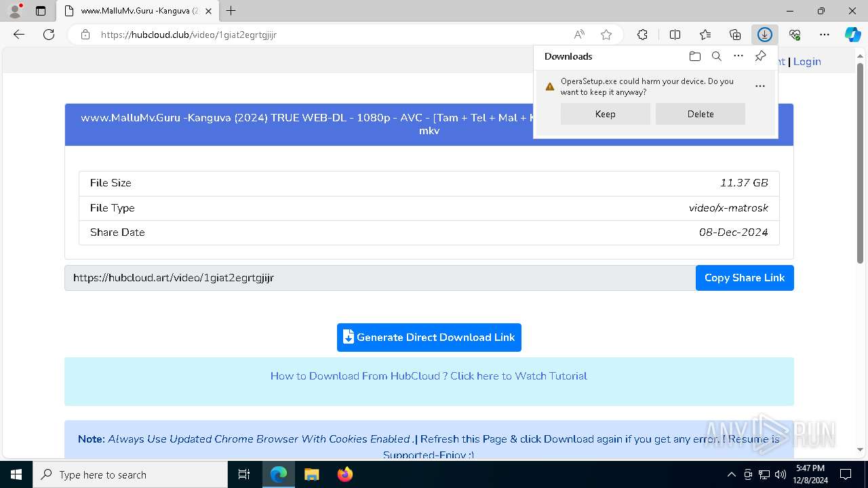This screenshot has width=868, height=488.
Task: Click taskbar search box
Action: [130, 474]
